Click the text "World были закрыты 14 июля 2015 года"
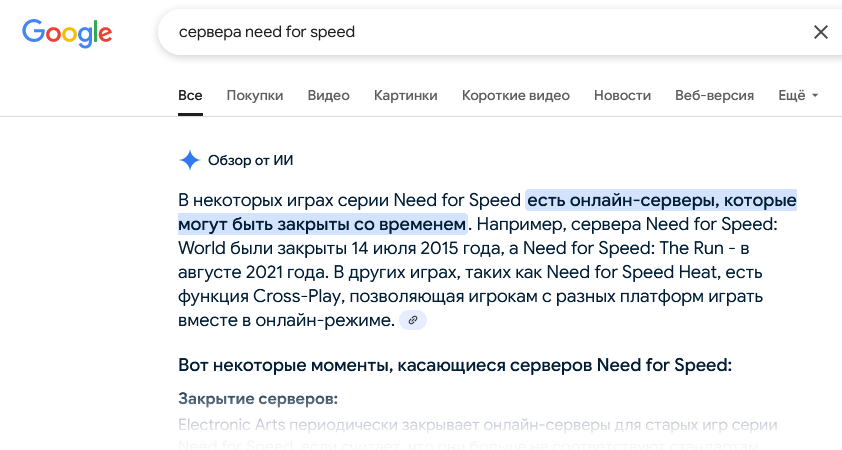Screen dimensions: 842x450 point(338,248)
